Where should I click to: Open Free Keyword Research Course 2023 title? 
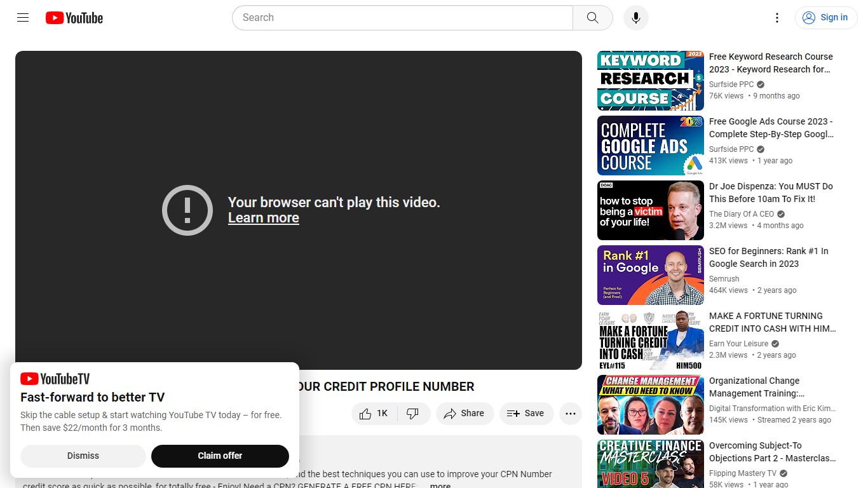coord(771,63)
